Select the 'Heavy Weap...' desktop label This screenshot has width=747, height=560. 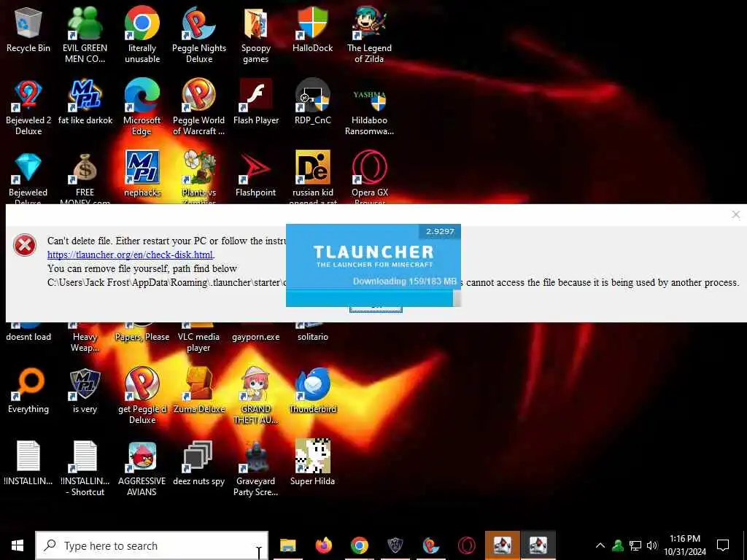click(85, 342)
